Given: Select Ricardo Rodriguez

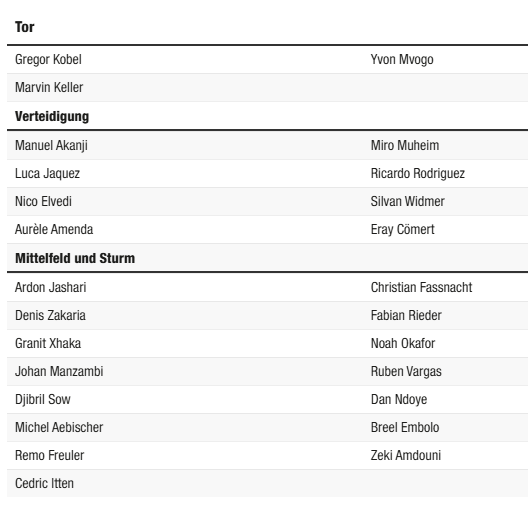Looking at the screenshot, I should coord(418,174).
